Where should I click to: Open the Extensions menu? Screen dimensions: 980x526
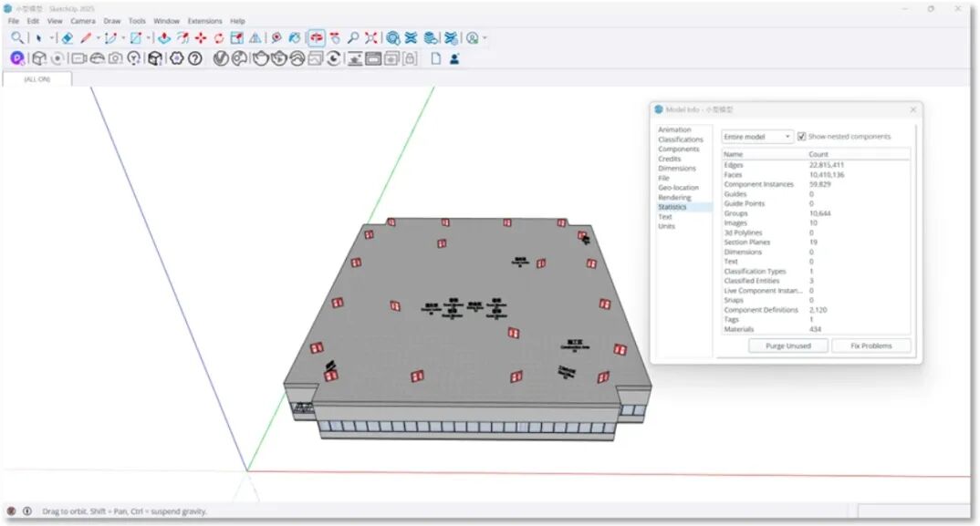coord(204,21)
